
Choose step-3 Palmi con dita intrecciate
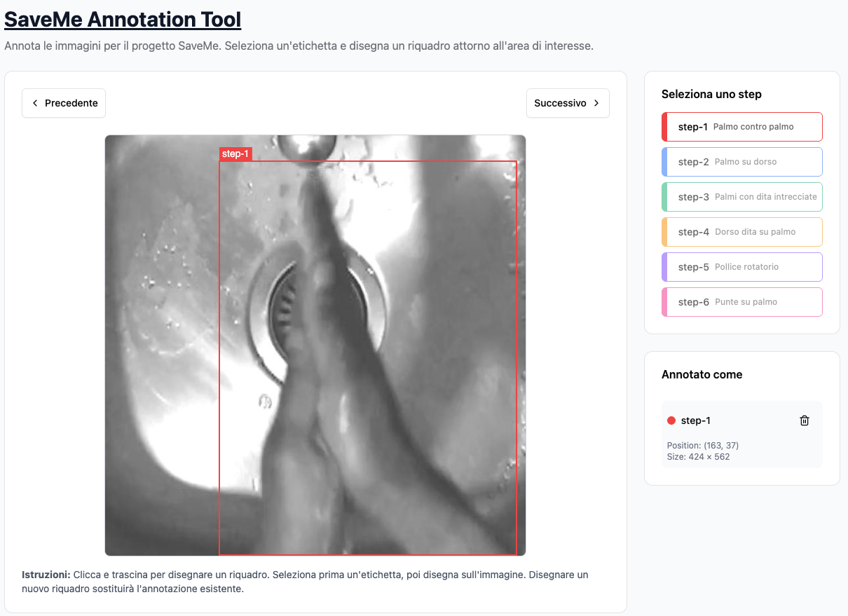[x=742, y=197]
